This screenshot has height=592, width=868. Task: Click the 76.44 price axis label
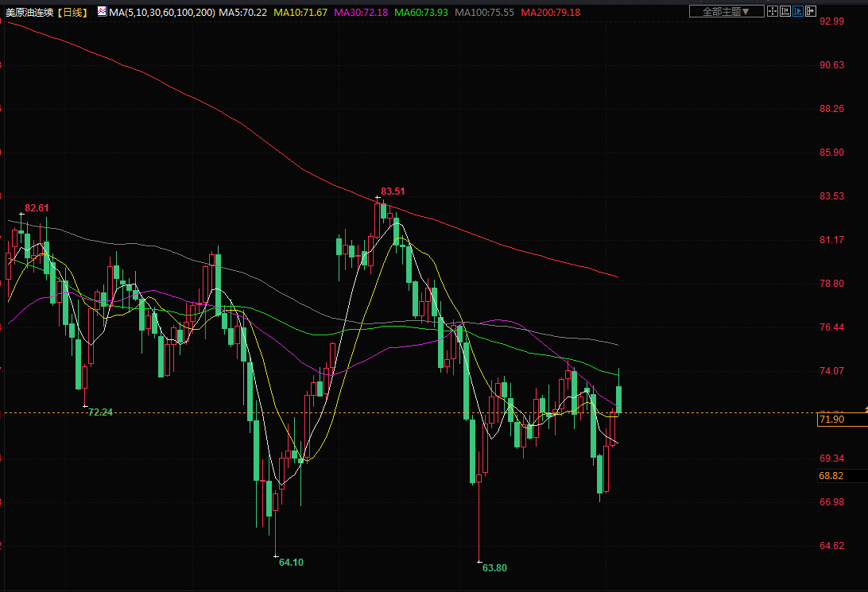[x=831, y=327]
